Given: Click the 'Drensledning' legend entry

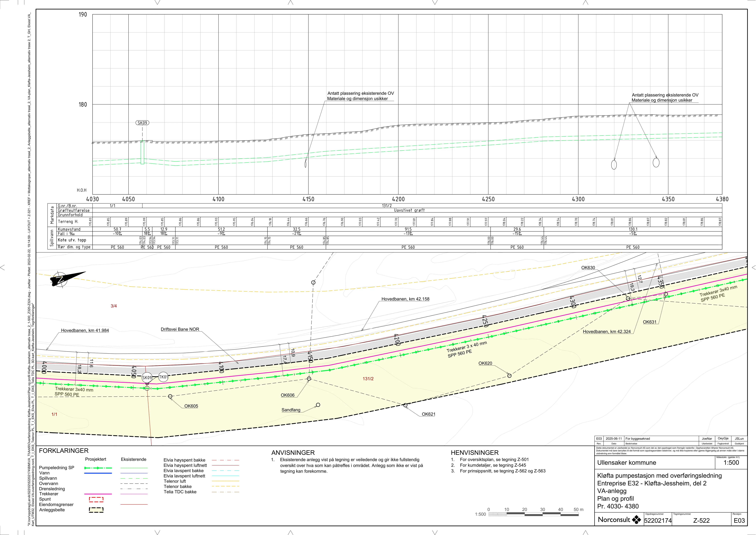Looking at the screenshot, I should (x=52, y=489).
